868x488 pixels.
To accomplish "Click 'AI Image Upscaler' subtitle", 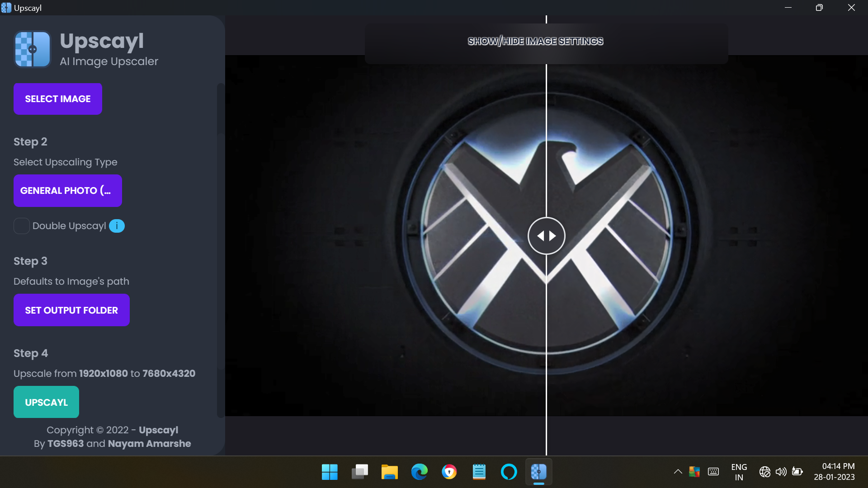I will point(109,61).
